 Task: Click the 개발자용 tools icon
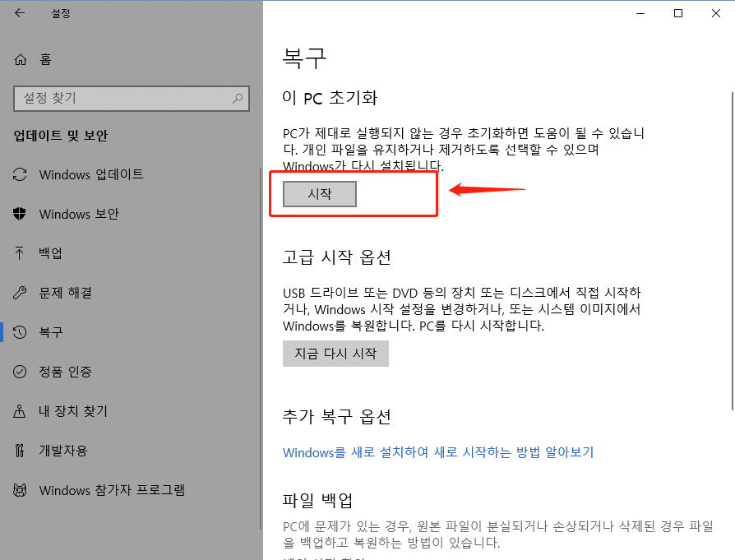point(18,451)
